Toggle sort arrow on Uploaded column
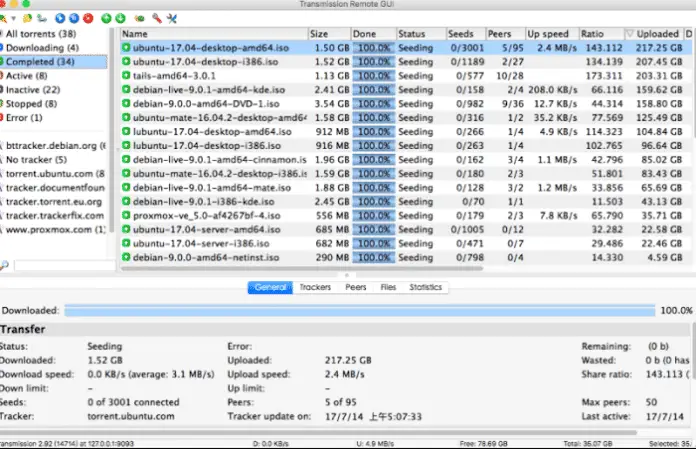 [x=630, y=34]
